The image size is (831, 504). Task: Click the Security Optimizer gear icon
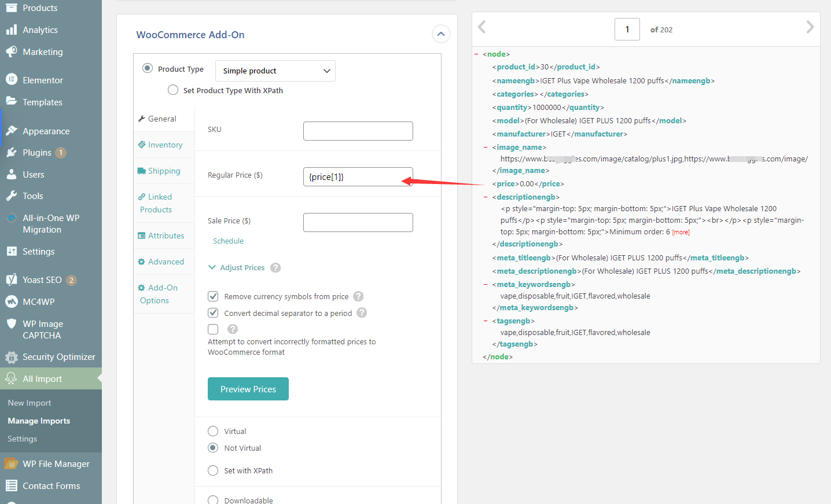point(11,357)
